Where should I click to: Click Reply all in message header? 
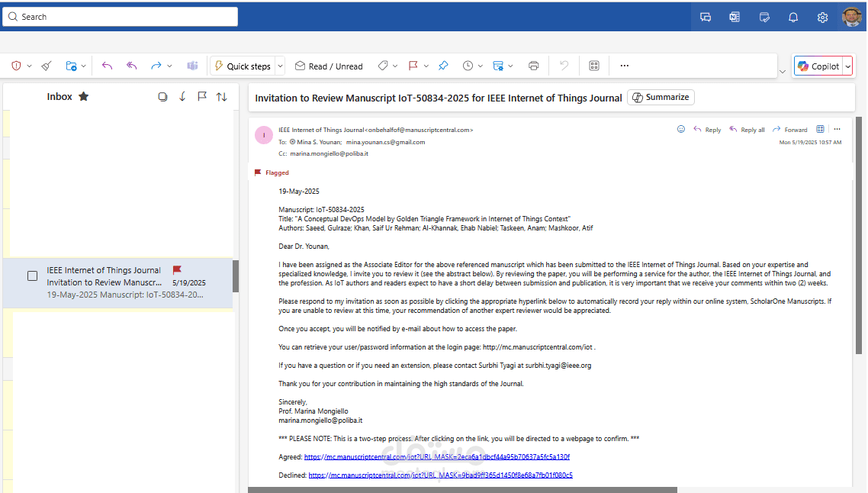click(747, 130)
